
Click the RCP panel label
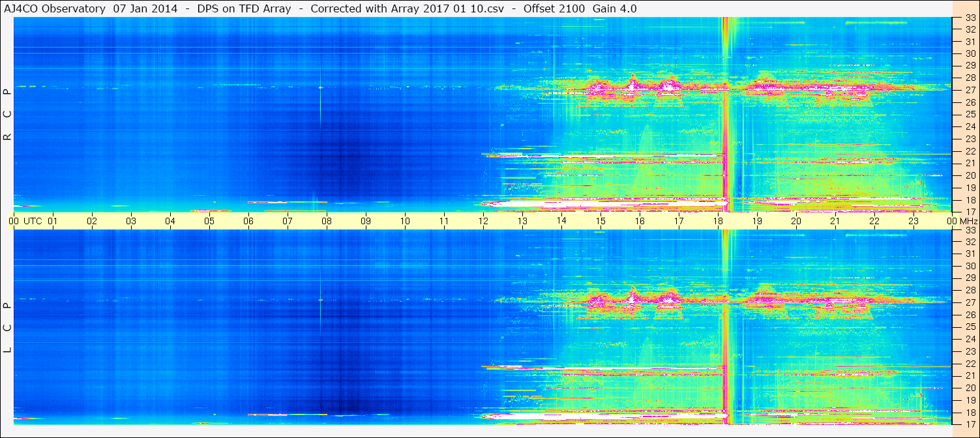[x=8, y=115]
